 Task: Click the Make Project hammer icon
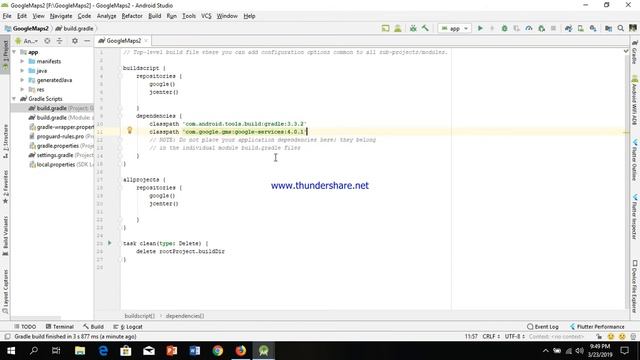[425, 28]
